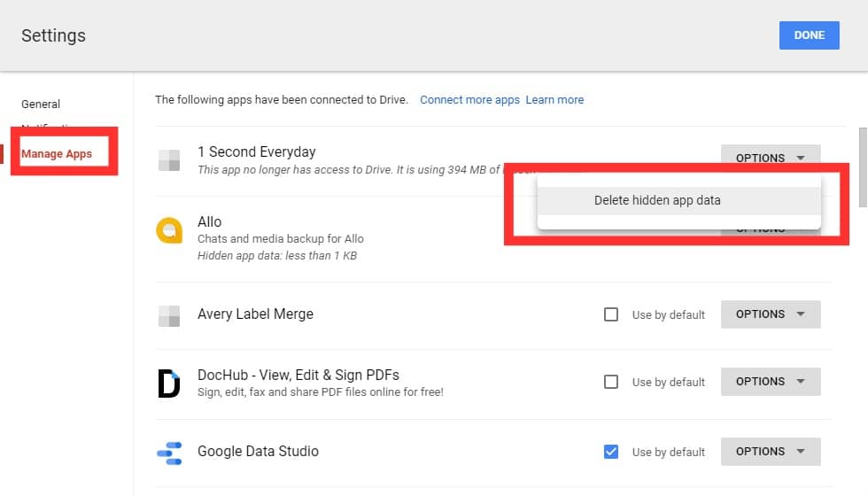Click the yellow Allo app icon
This screenshot has height=496, width=868.
coord(169,229)
